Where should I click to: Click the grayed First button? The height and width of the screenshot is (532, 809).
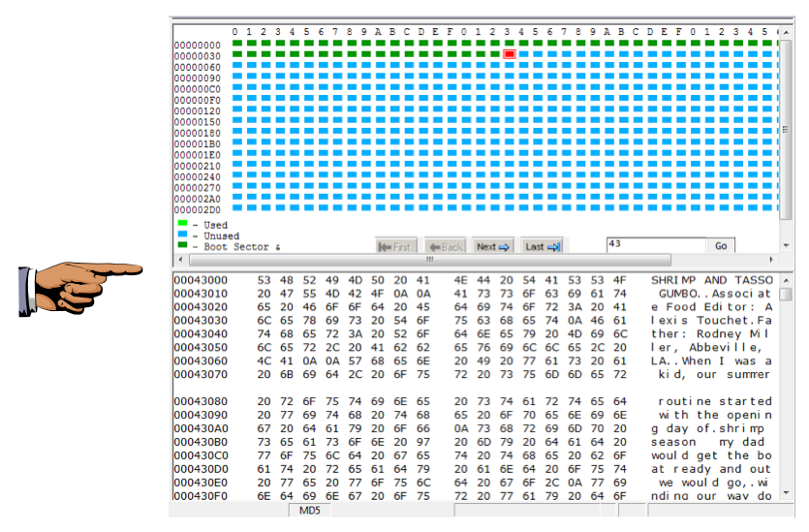395,247
